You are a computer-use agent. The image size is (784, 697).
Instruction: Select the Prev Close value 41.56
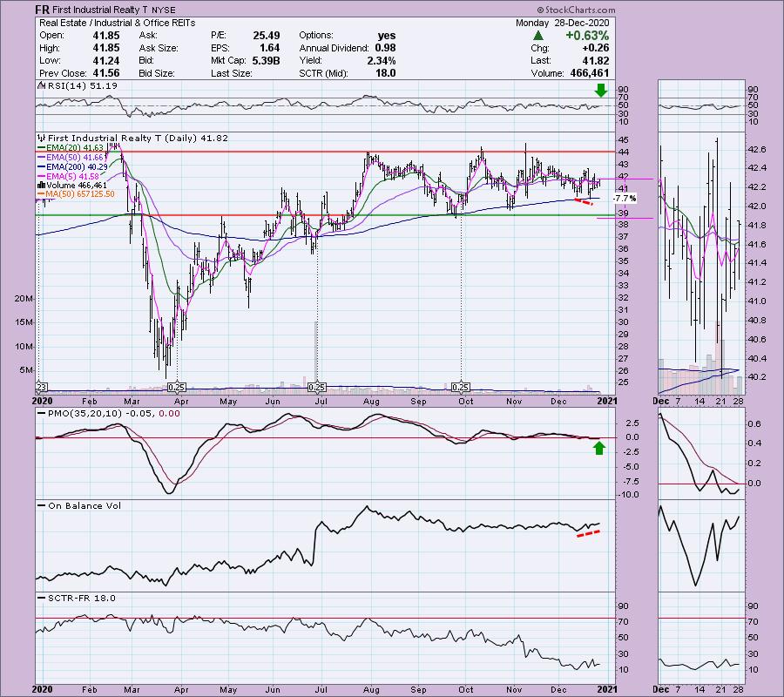pos(106,73)
